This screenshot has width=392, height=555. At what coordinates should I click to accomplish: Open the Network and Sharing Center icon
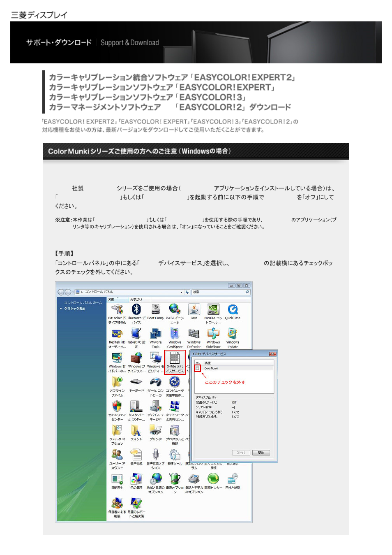coord(175,411)
